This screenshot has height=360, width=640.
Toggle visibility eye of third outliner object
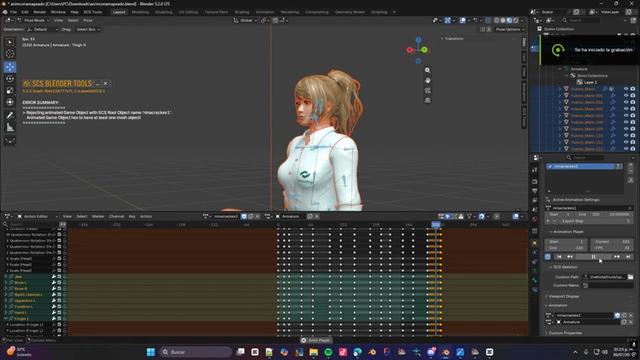[x=626, y=102]
